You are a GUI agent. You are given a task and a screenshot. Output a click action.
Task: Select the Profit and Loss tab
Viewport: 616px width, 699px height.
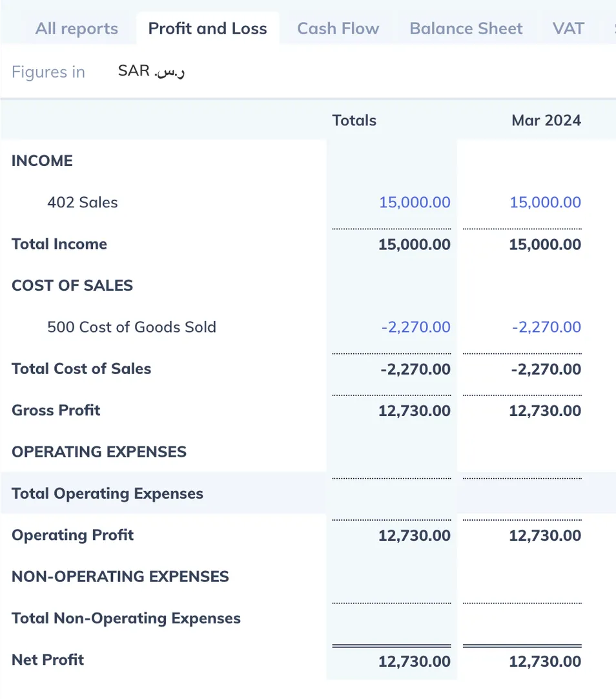[x=207, y=29]
